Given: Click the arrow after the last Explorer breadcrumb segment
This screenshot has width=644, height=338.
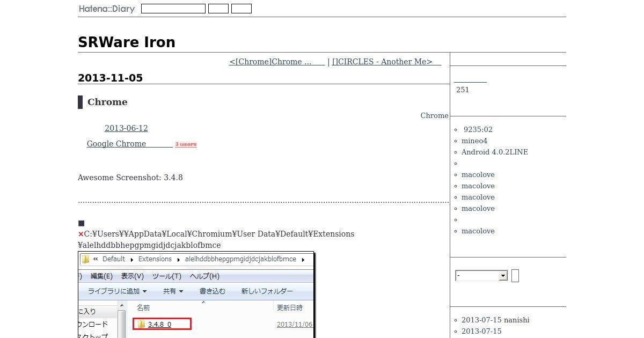Looking at the screenshot, I should click(303, 260).
